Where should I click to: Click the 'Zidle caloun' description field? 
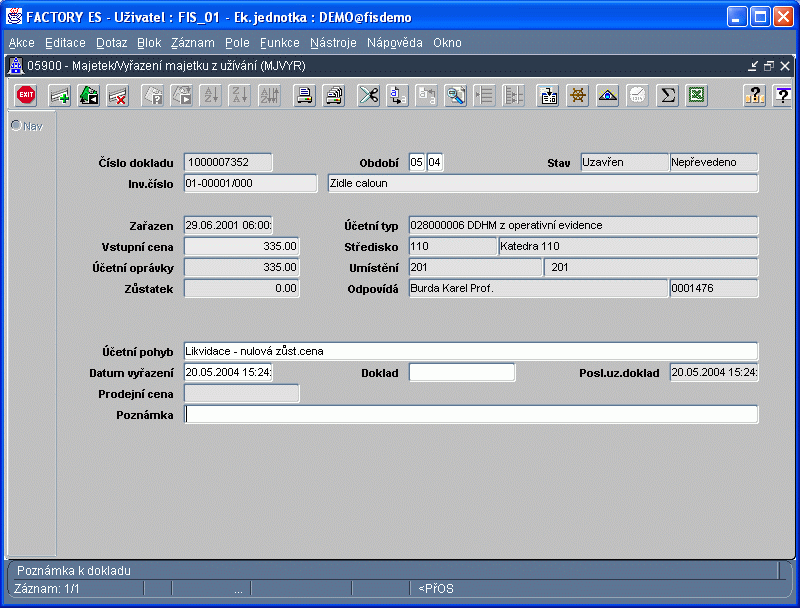(x=543, y=183)
